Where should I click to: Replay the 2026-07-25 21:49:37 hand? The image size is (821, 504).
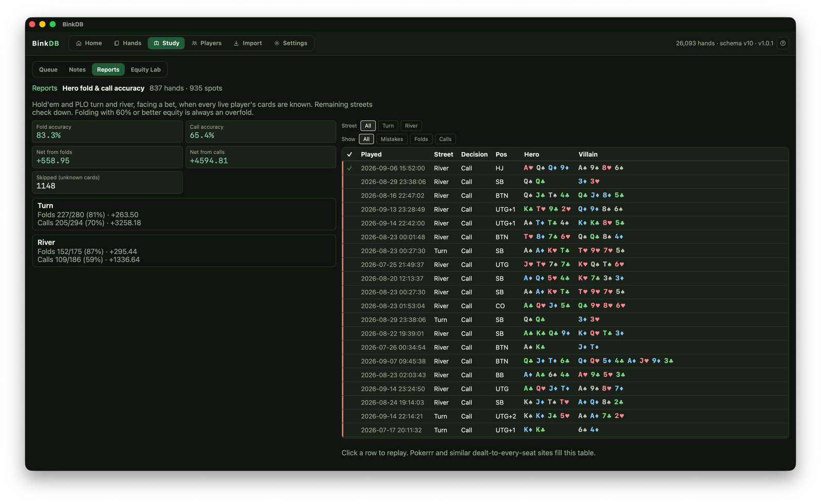tap(565, 265)
